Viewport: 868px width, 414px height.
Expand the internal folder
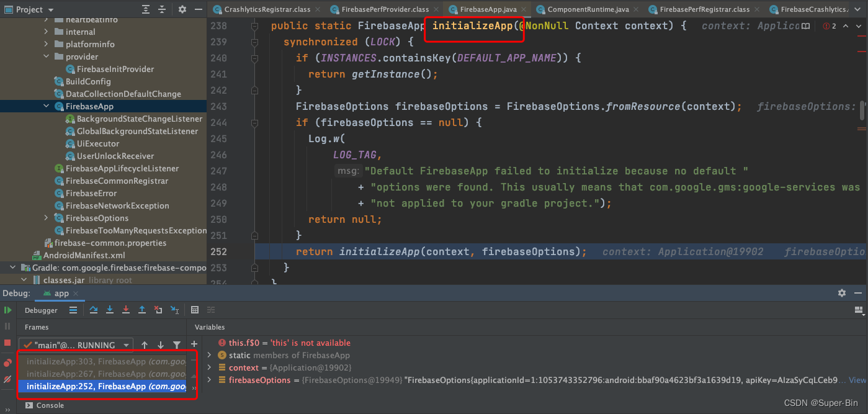pos(47,32)
